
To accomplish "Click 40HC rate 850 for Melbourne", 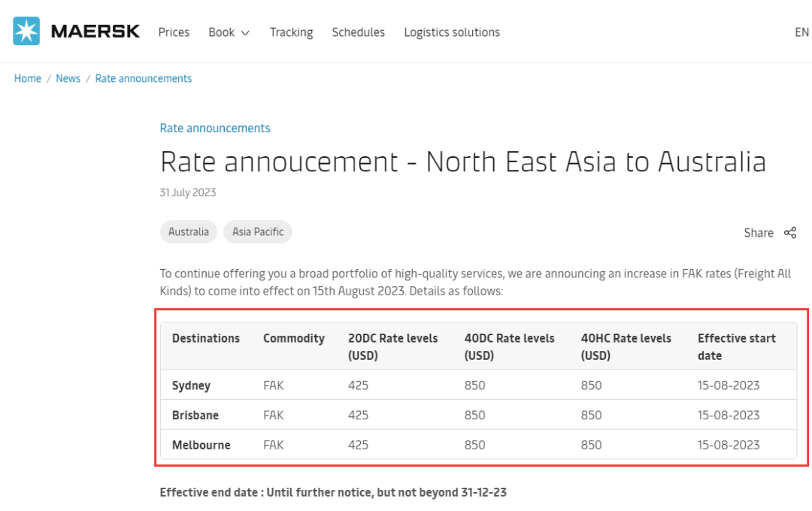I will 592,446.
